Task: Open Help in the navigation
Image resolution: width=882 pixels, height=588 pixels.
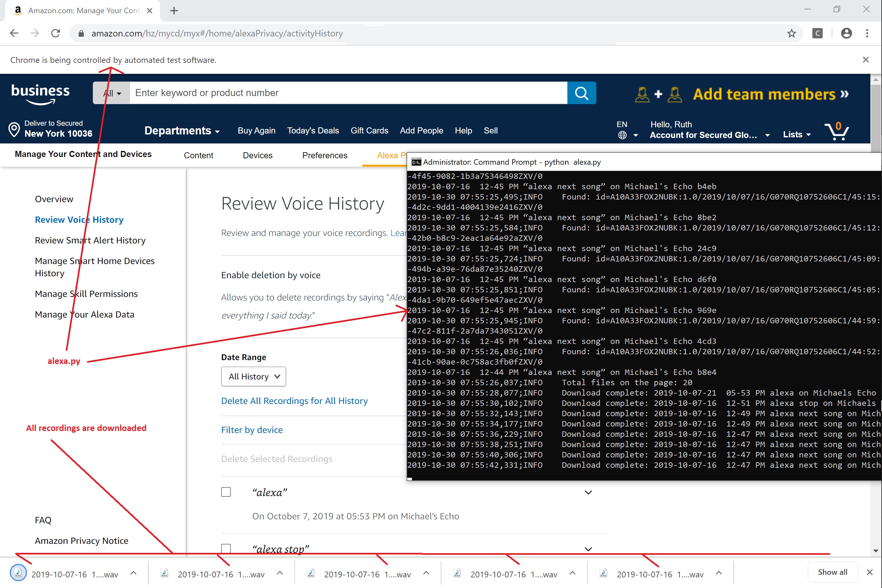Action: pyautogui.click(x=464, y=131)
